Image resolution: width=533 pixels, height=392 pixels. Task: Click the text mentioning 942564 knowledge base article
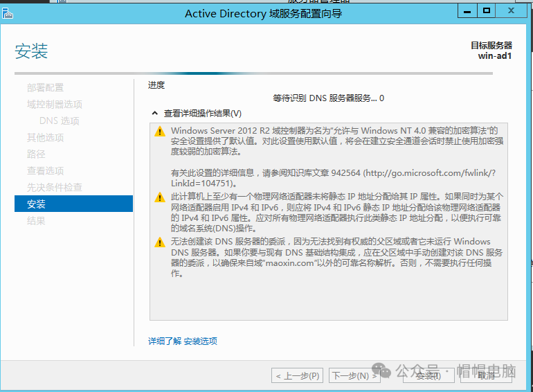(333, 178)
